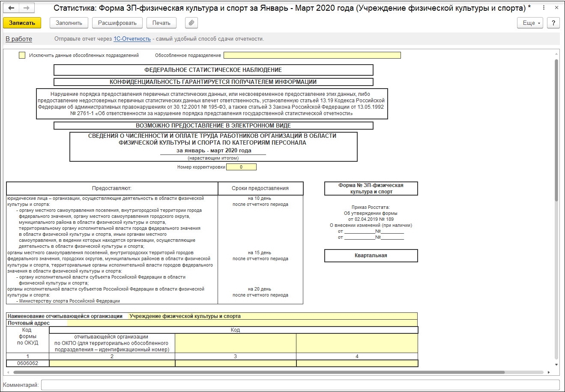Click ВОЗМОЖНО ПРЕДОСТАВЛЕНИЕ В ЭЛЕКТРОННОМ ВИДЕ heading
Screen dimensions: 565x392
click(x=213, y=126)
